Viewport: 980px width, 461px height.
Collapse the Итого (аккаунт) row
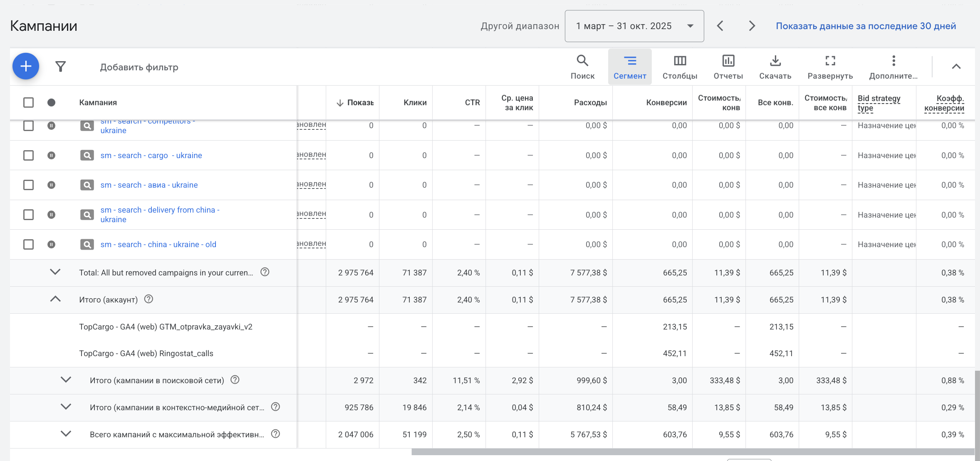coord(55,299)
